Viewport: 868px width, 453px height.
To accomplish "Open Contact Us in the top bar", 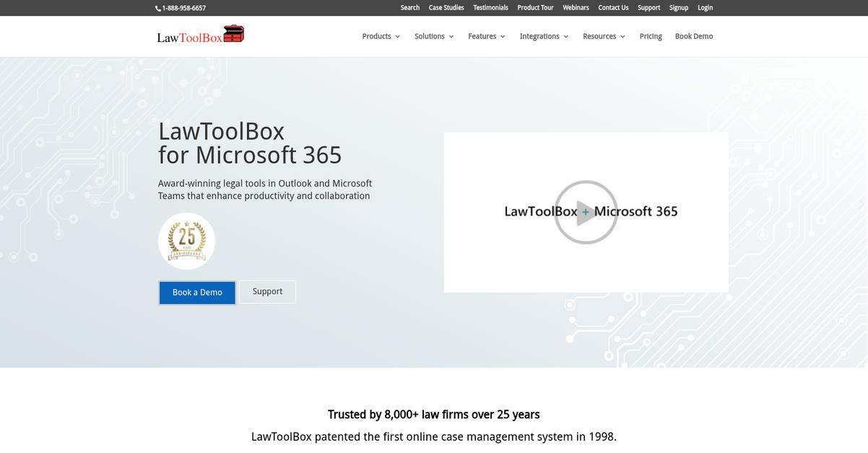I will click(614, 8).
